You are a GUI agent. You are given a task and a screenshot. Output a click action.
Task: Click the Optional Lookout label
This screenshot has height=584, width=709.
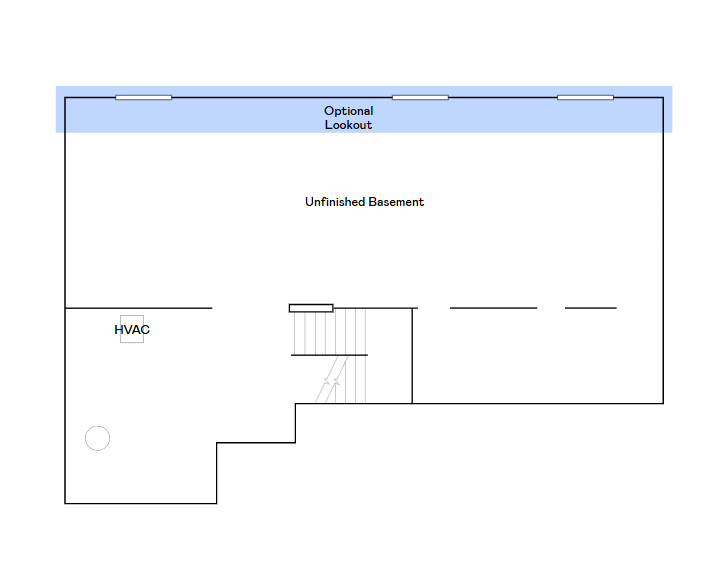[348, 118]
